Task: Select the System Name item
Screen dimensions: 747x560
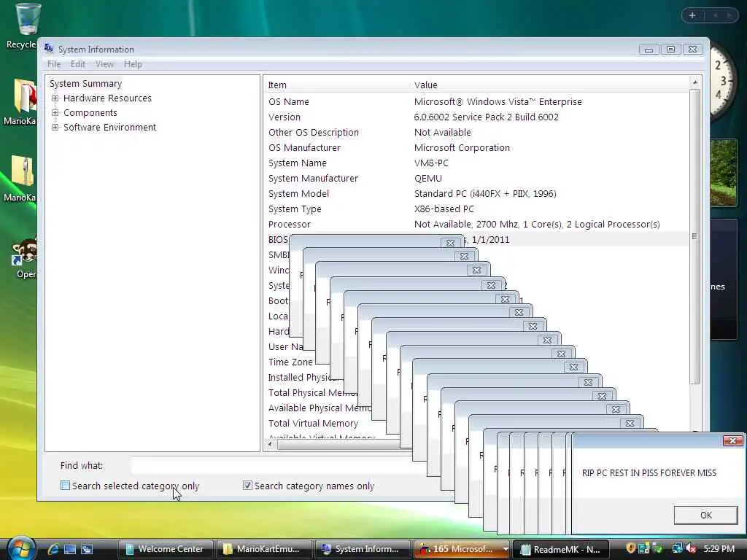Action: (x=298, y=163)
